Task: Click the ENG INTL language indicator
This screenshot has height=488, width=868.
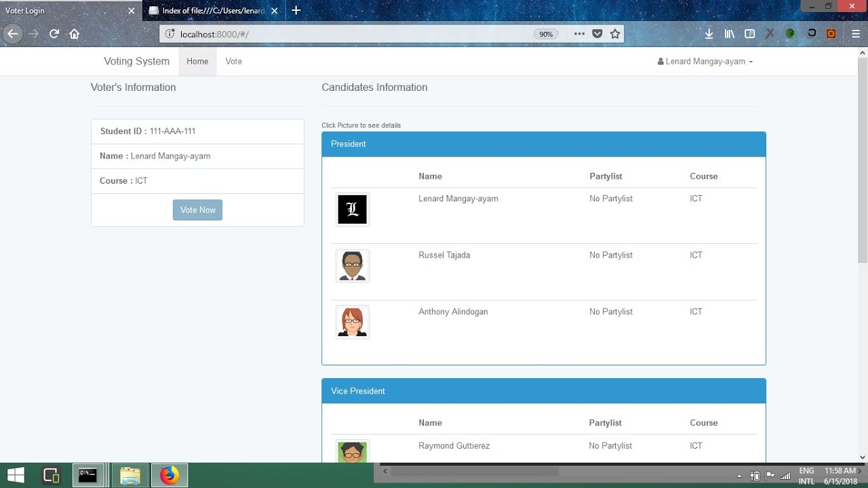Action: point(806,476)
